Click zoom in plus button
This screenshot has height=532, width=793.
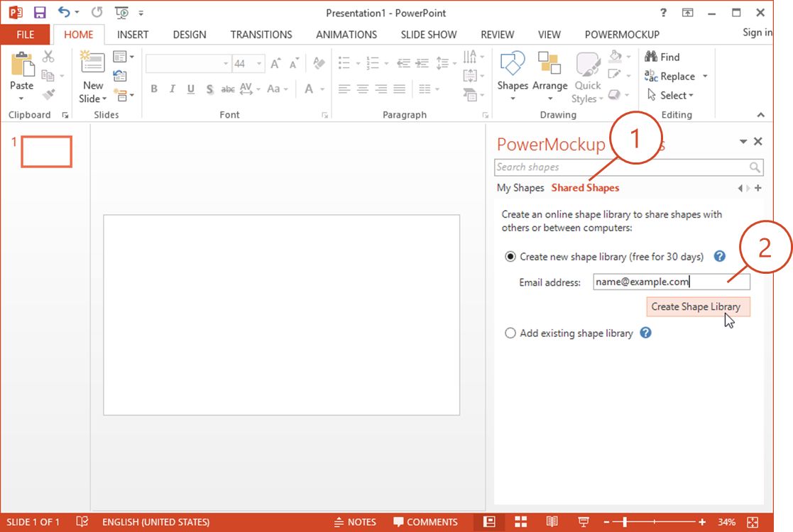[x=702, y=522]
